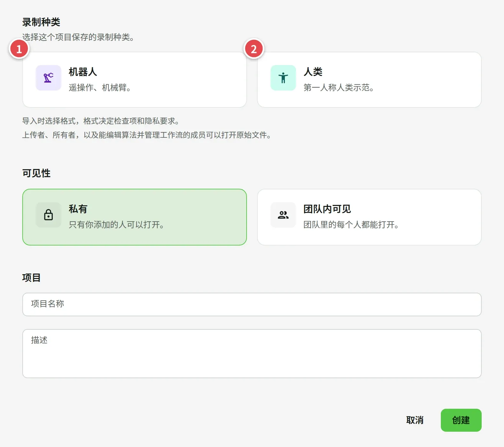
Task: Click the 取消 button
Action: [415, 420]
